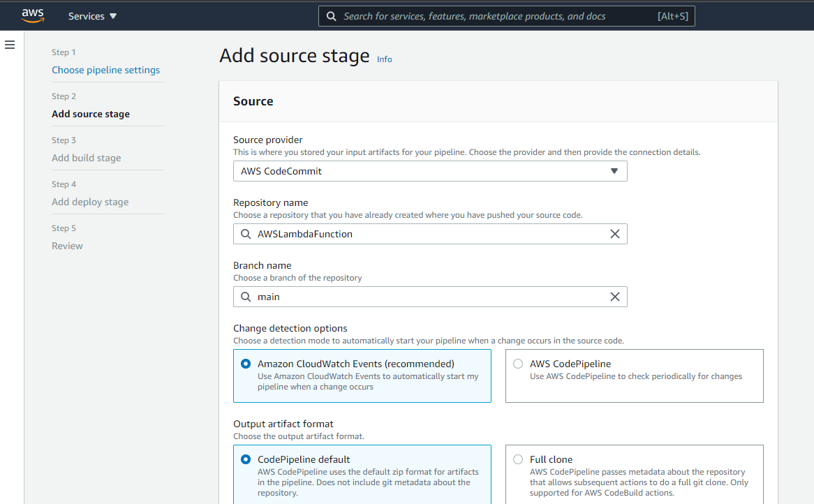Open the hamburger navigation menu

[10, 45]
